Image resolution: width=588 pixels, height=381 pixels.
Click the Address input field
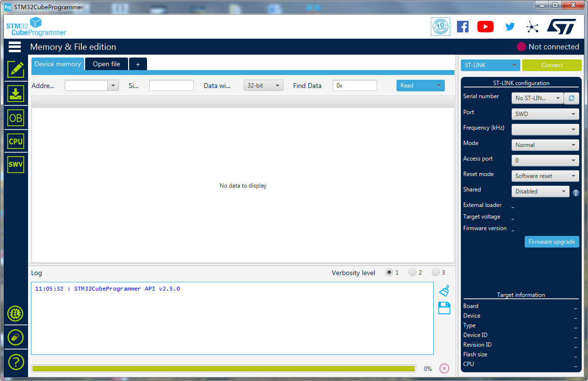(86, 86)
